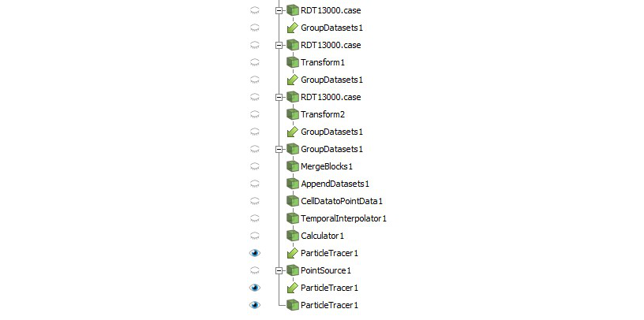Collapse the first RDT13000.case branch
This screenshot has height=320, width=644.
point(279,10)
